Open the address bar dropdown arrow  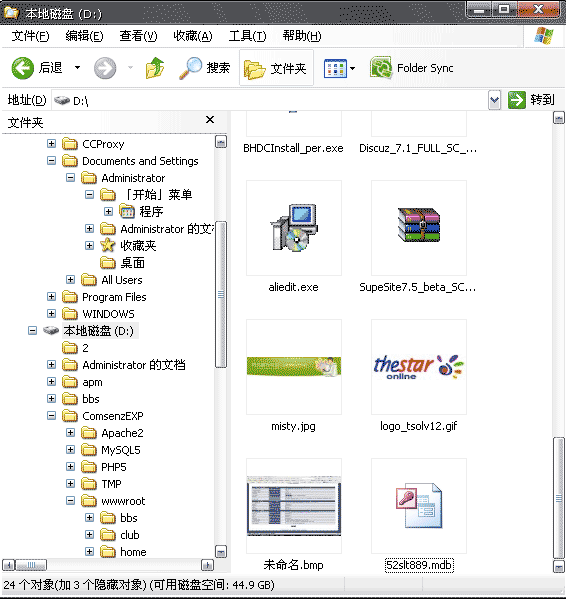(x=495, y=100)
